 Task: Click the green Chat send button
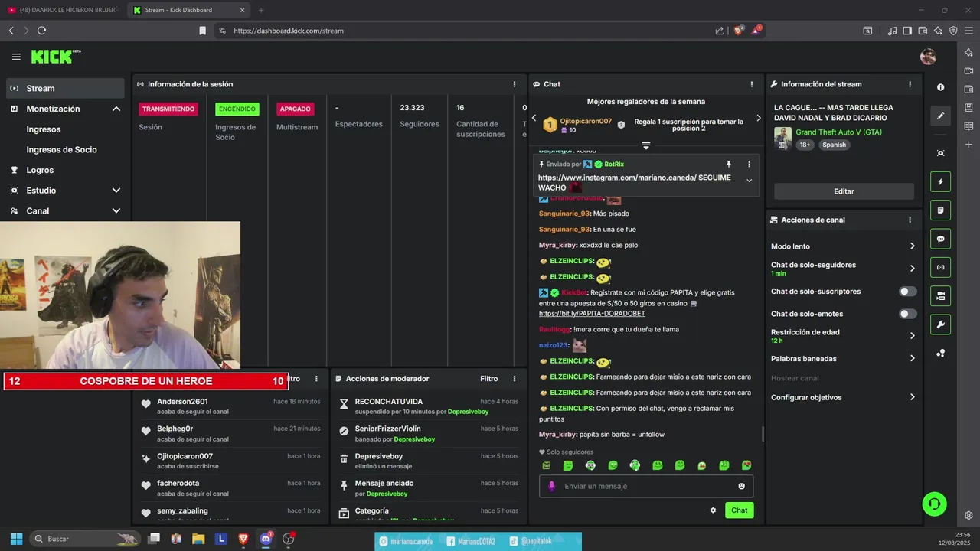tap(739, 510)
